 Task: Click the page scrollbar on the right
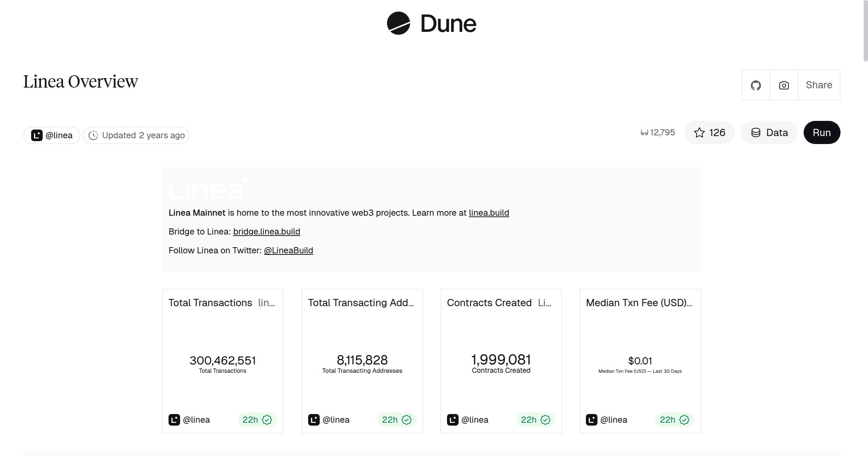pos(864,29)
